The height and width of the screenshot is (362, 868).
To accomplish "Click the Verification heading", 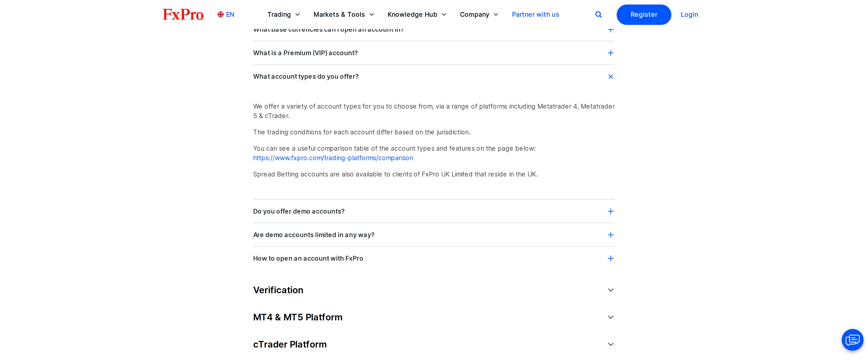I will 278,290.
